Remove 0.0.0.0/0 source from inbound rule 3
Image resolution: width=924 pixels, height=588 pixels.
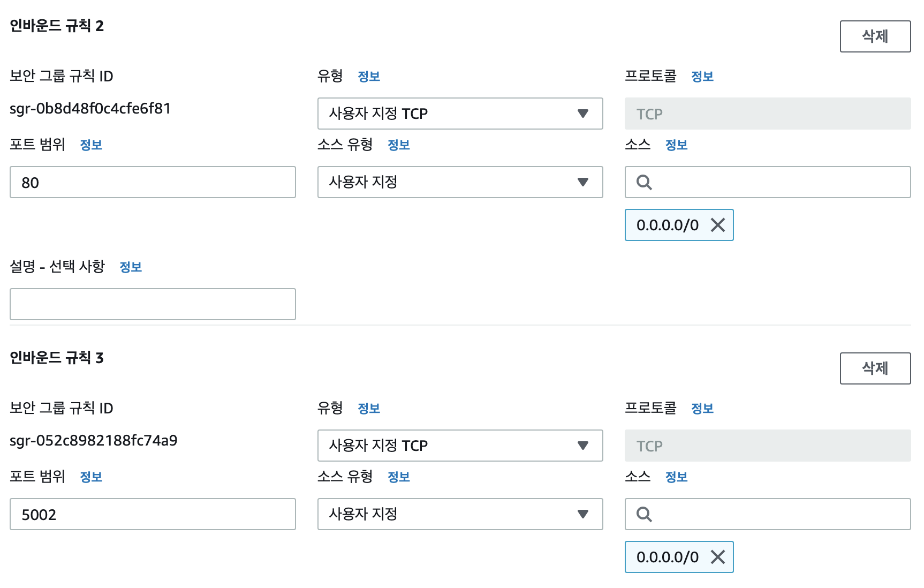point(717,557)
